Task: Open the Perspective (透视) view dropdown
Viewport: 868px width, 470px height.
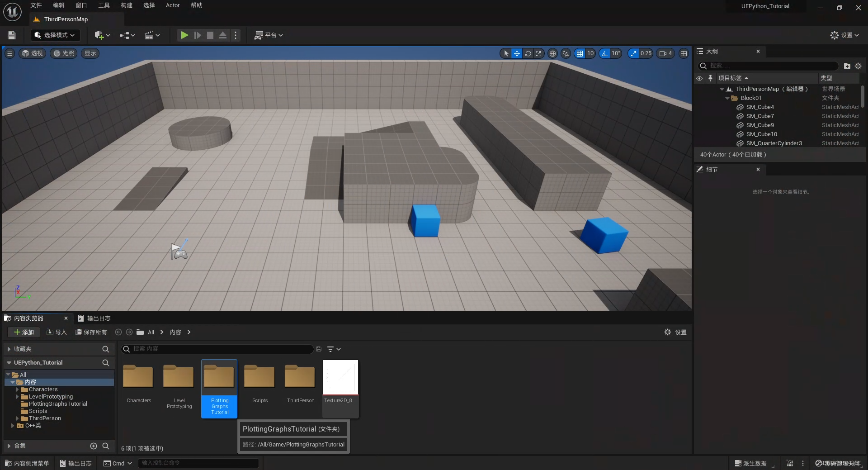Action: [x=33, y=53]
